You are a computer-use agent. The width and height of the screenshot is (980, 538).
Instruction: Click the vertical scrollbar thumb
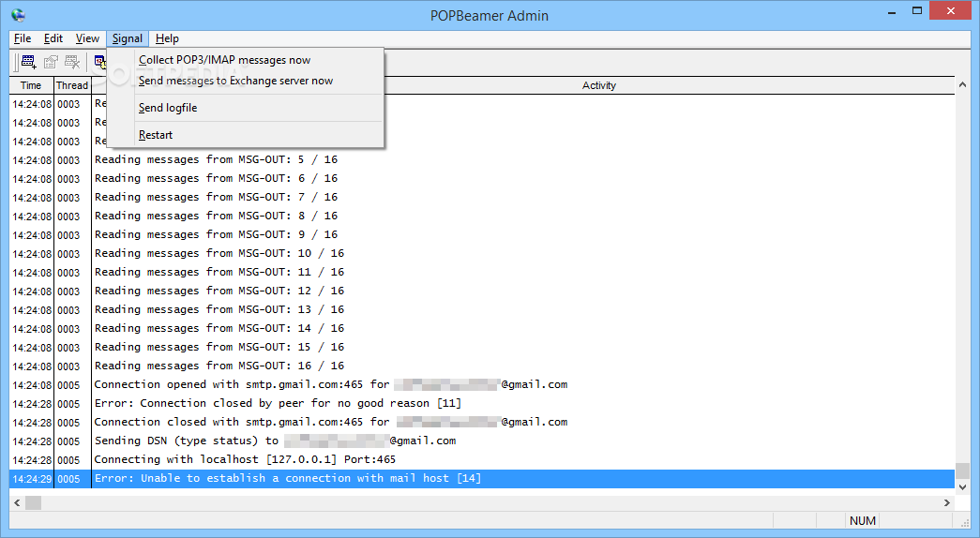click(962, 471)
